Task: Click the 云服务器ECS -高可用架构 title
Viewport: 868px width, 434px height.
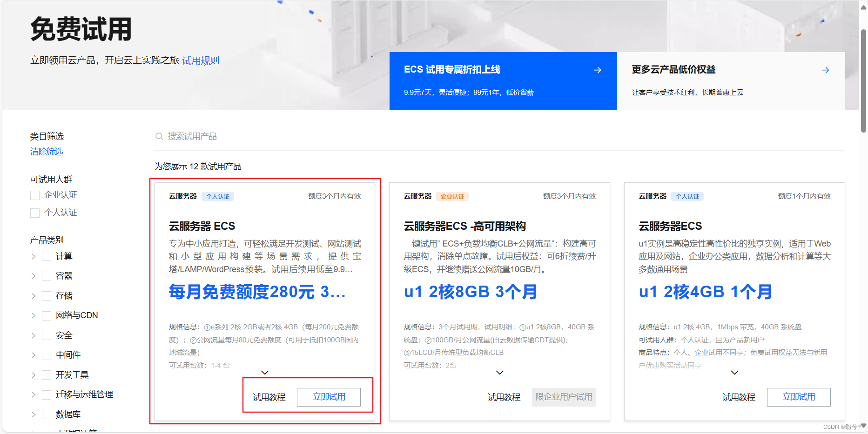Action: pos(465,226)
